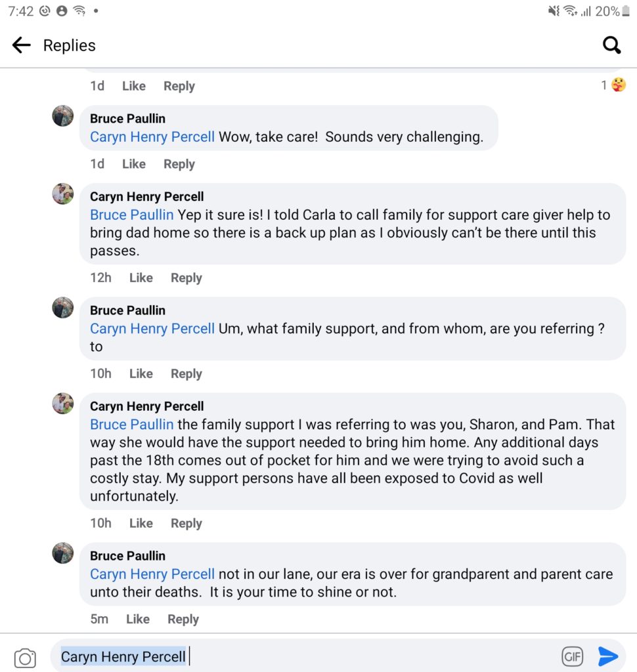Like the 5m-old 'not in our lane' comment

(138, 619)
